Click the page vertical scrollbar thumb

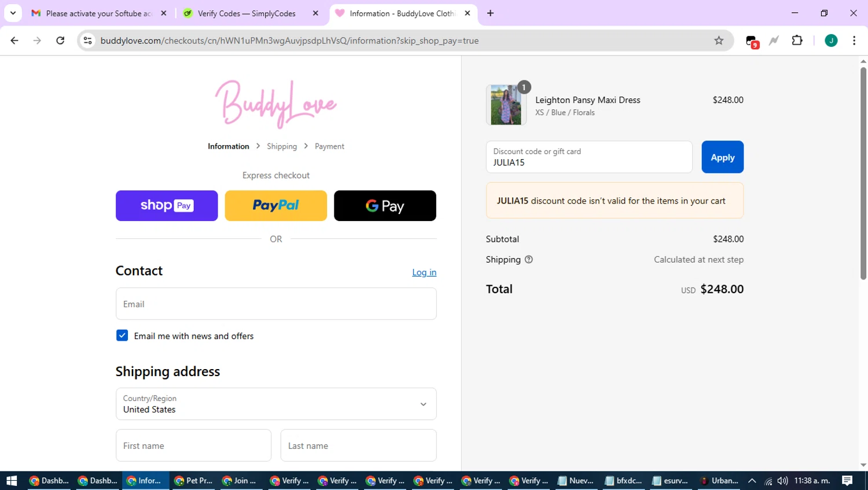pyautogui.click(x=863, y=174)
